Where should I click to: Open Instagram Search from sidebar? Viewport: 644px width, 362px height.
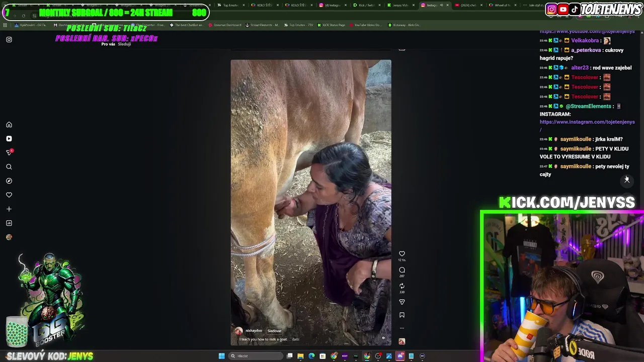coord(9,167)
